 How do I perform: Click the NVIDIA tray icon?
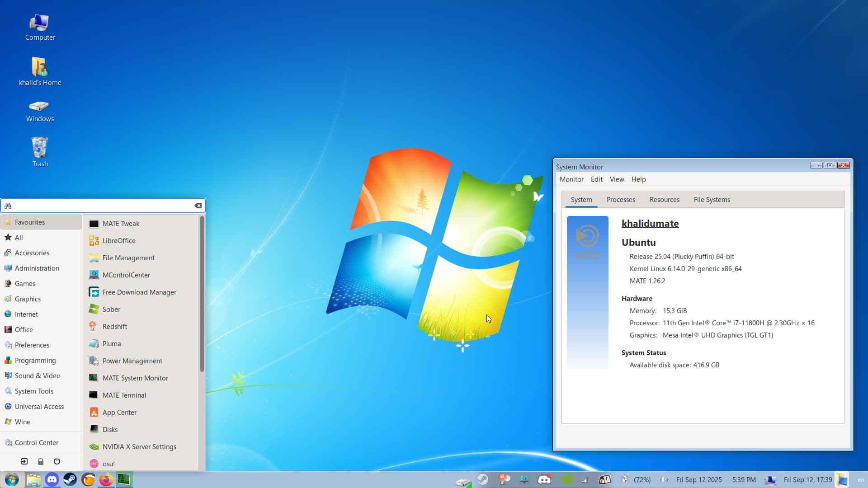point(566,479)
